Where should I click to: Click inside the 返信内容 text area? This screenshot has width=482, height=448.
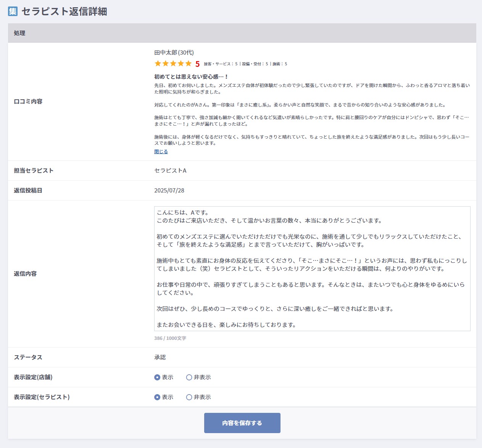(x=312, y=268)
